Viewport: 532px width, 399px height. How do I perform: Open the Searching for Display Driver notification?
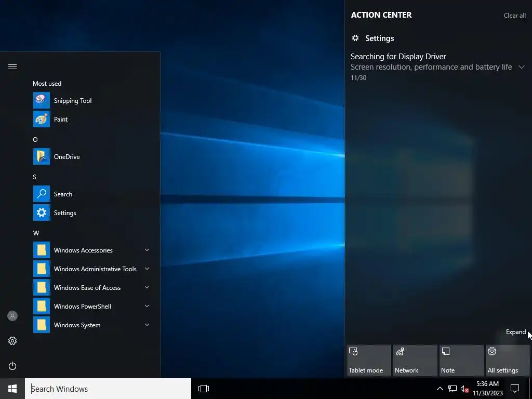click(437, 67)
